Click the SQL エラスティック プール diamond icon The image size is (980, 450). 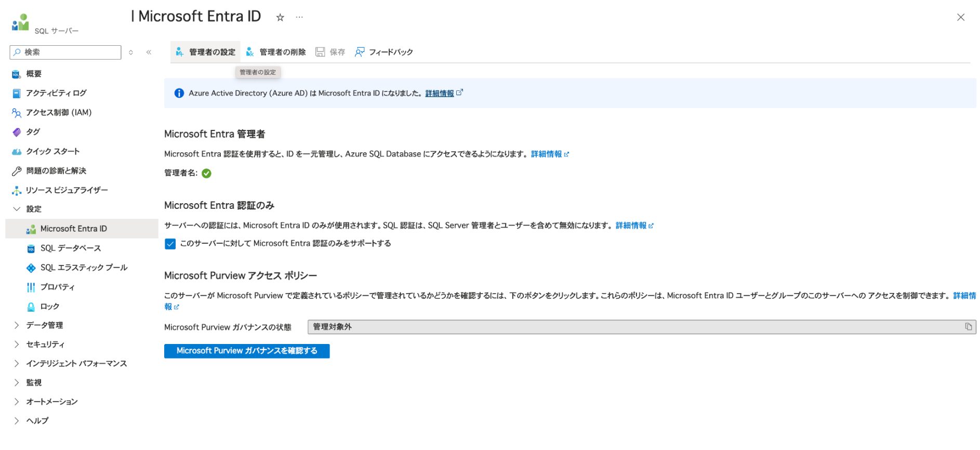coord(31,268)
